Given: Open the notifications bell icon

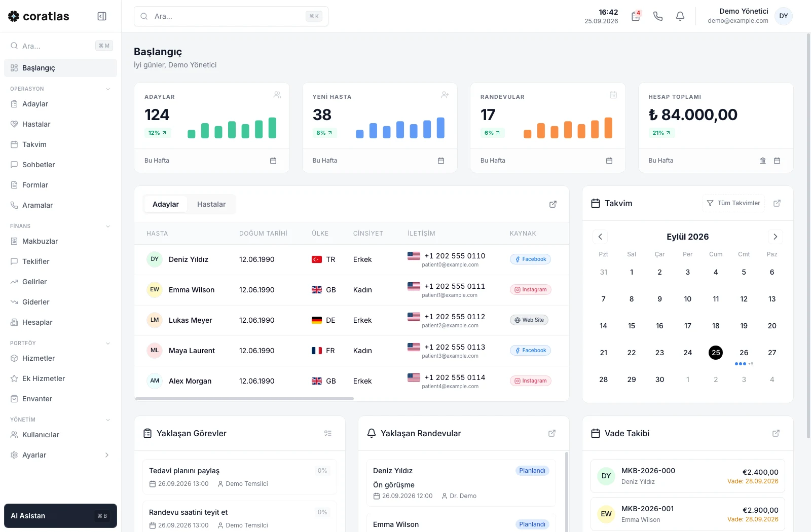Looking at the screenshot, I should pos(680,16).
